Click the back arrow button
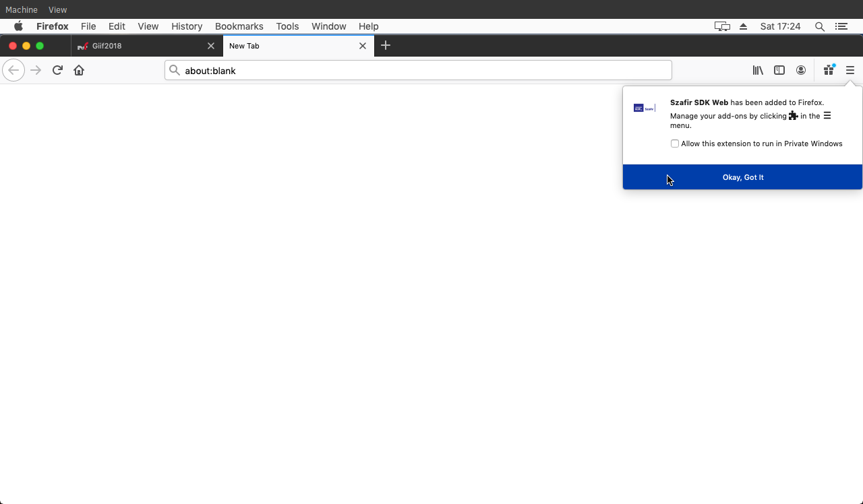863x504 pixels. 13,70
